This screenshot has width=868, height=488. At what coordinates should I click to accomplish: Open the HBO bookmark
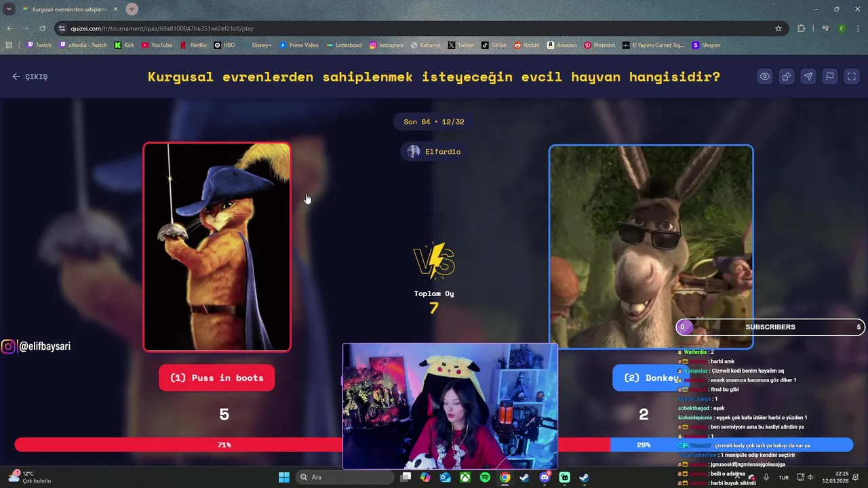(224, 45)
